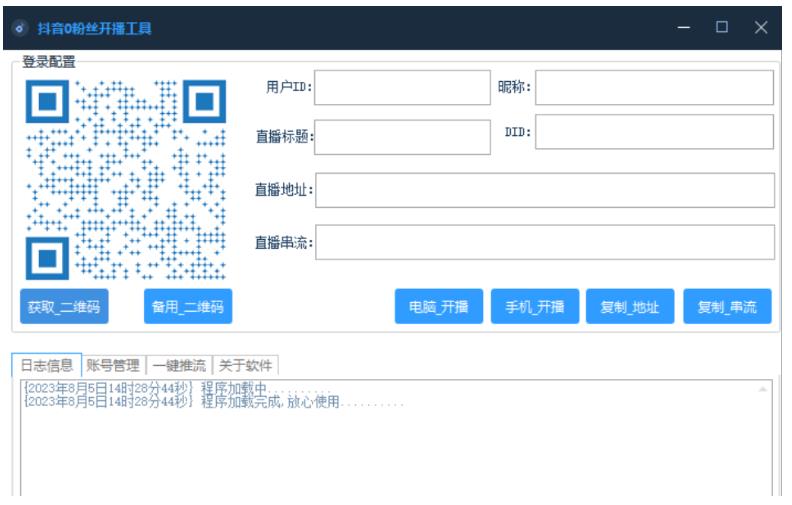Click the login QR code image
The image size is (792, 505).
coord(126,180)
